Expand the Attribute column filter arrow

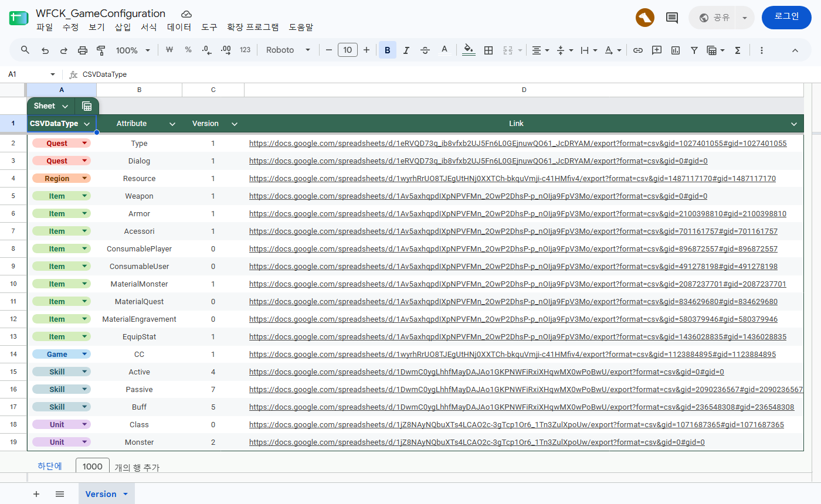tap(172, 124)
